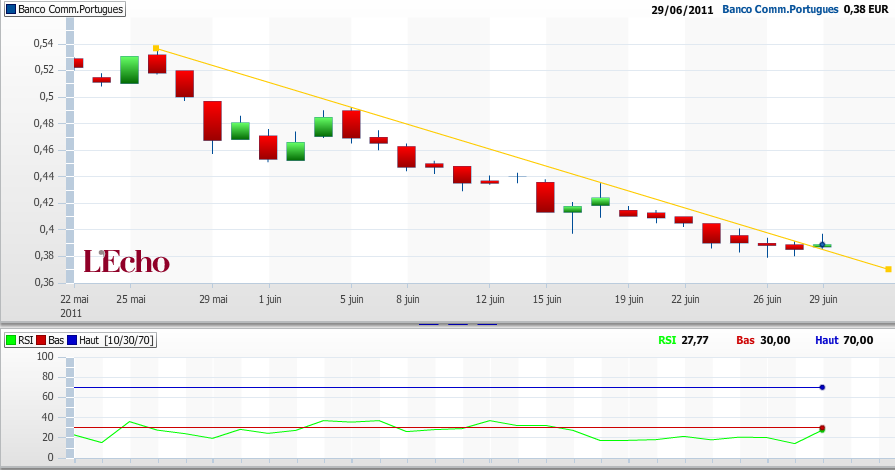This screenshot has height=470, width=895.
Task: Click the panel splitter handle between charts
Action: 458,324
